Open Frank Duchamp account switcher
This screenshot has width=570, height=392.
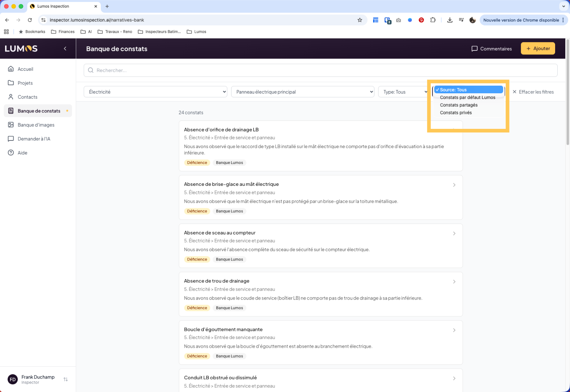point(66,379)
